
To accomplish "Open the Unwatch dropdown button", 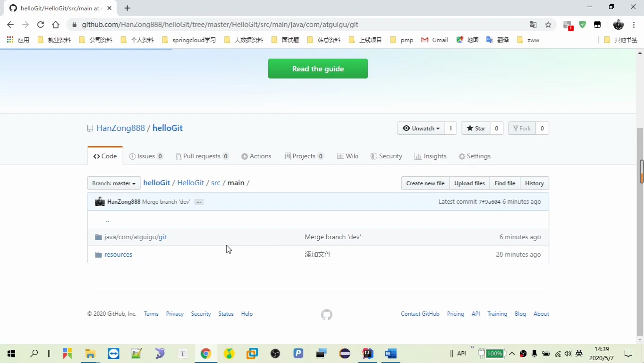I will pyautogui.click(x=421, y=129).
